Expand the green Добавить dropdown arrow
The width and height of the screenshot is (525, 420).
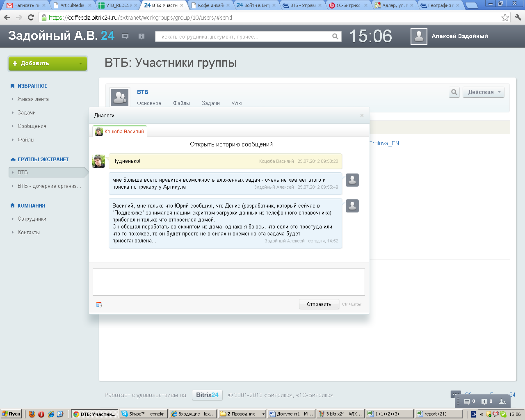coord(80,64)
